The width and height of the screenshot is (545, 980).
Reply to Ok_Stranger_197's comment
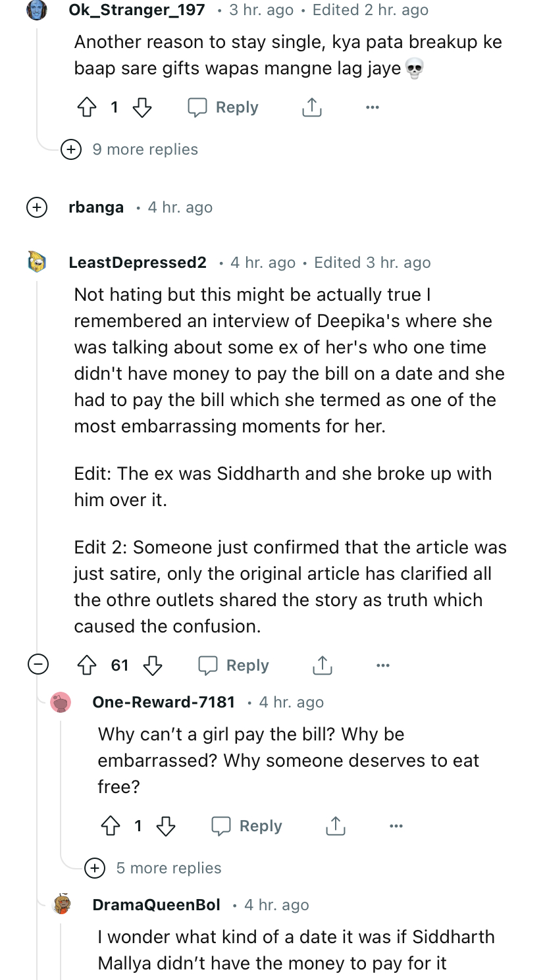pyautogui.click(x=223, y=107)
